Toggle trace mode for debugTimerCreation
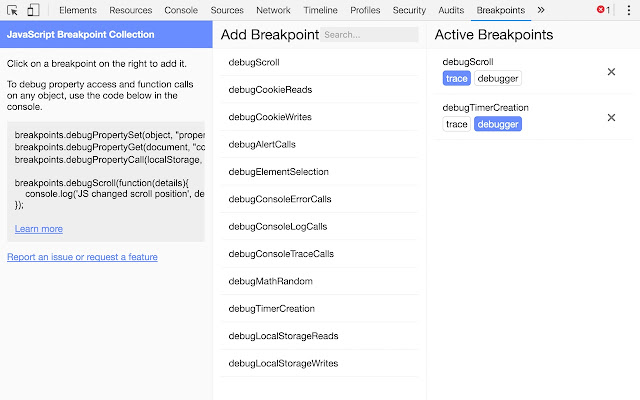Screen dimensions: 640x400 (456, 124)
